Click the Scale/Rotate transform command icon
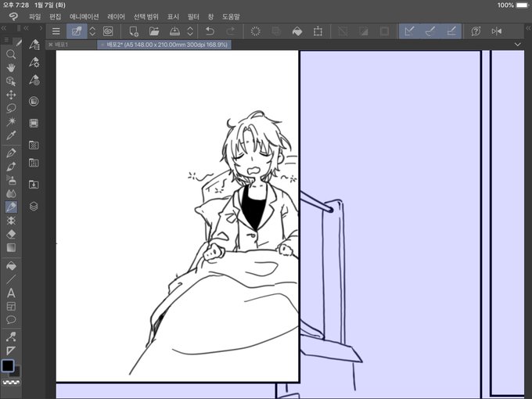Image resolution: width=532 pixels, height=399 pixels. [318, 31]
